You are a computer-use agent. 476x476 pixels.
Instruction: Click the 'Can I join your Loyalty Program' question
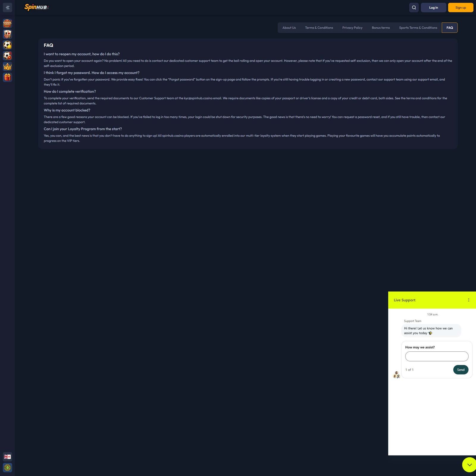coord(83,129)
